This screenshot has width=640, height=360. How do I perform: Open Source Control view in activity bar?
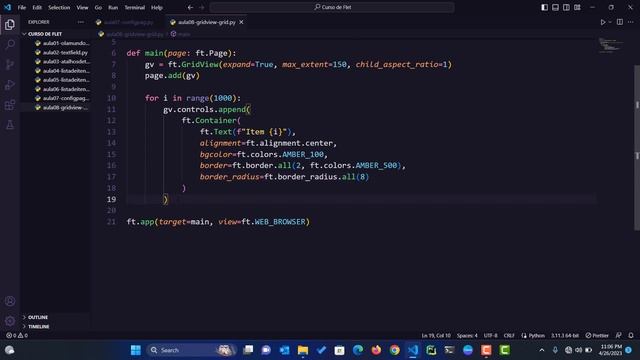pyautogui.click(x=10, y=64)
